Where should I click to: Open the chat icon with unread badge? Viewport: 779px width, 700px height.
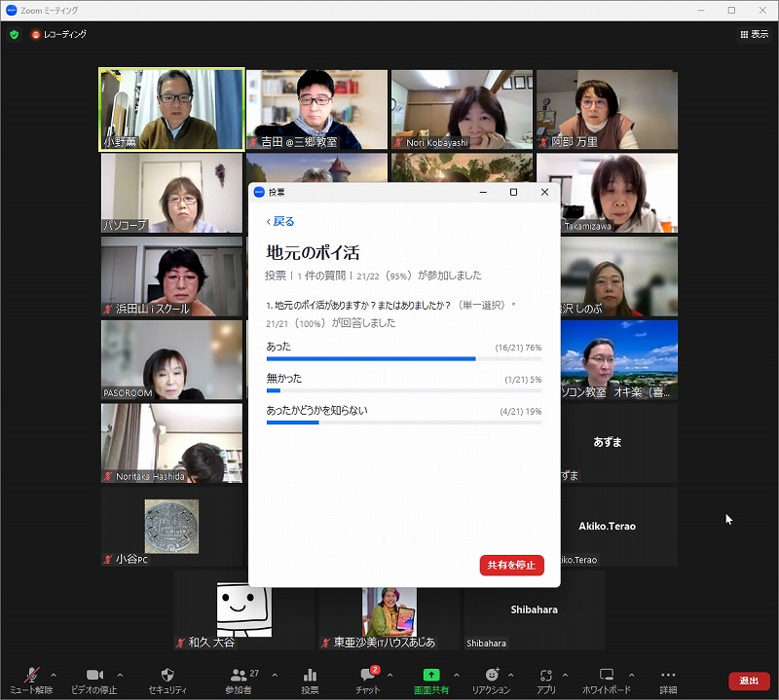click(368, 675)
